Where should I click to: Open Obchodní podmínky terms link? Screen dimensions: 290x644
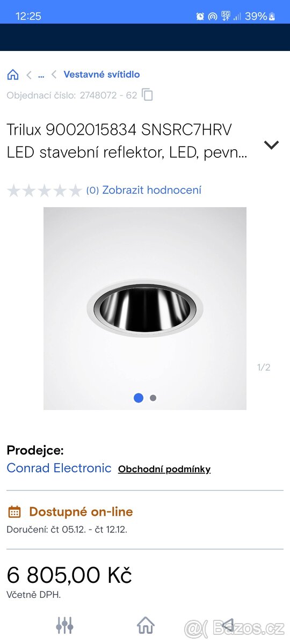(164, 469)
